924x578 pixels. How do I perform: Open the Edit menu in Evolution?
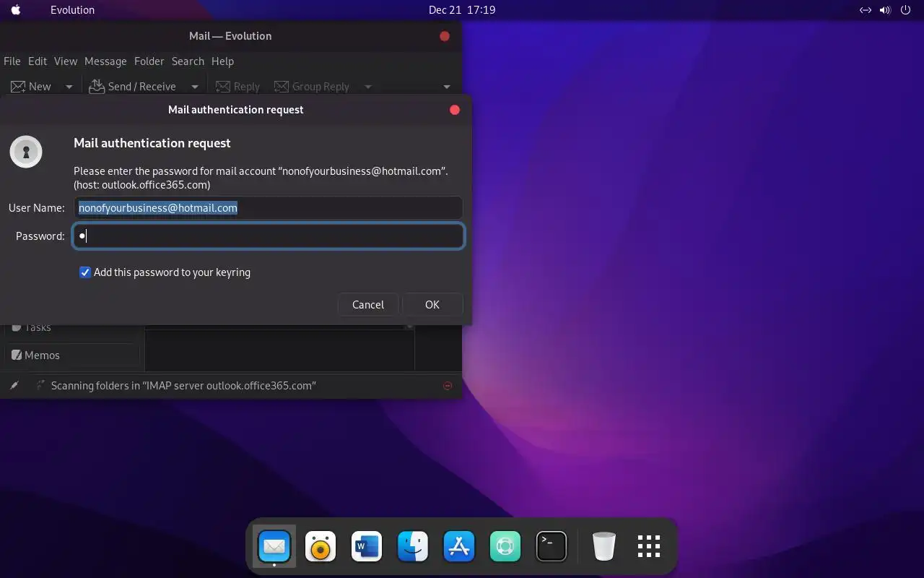[38, 61]
